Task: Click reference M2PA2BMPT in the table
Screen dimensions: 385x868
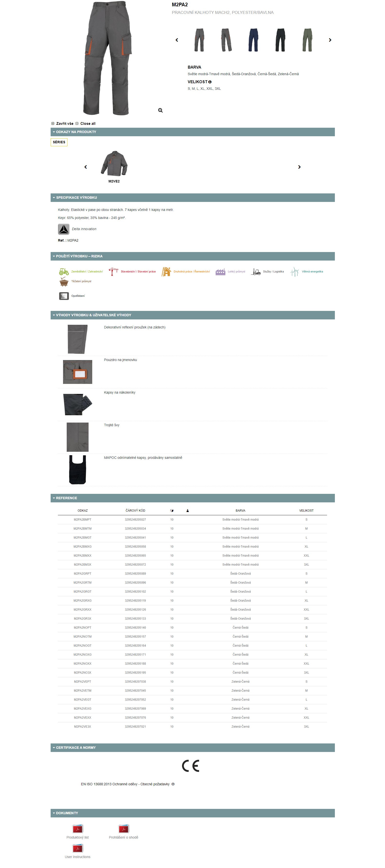Action: (x=82, y=520)
